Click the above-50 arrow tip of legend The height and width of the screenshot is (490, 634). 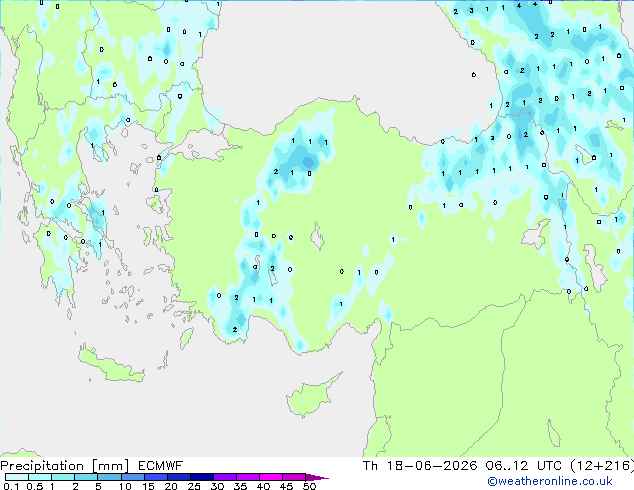pyautogui.click(x=317, y=477)
